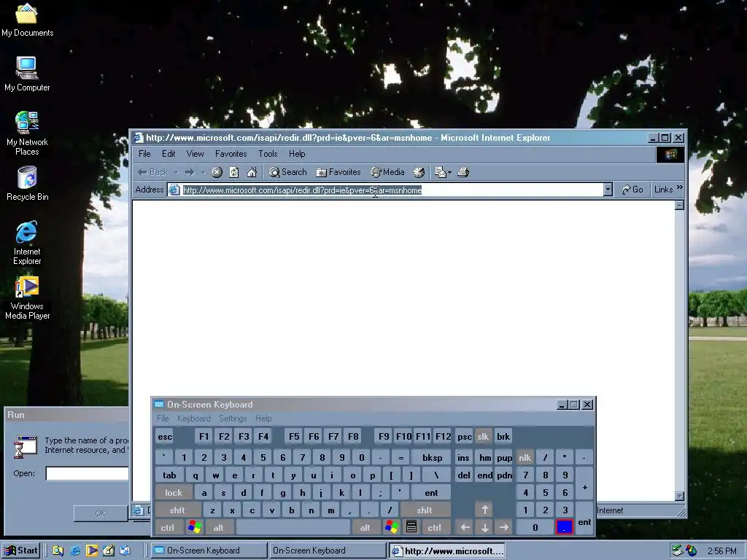Click the down arrow key on On-Screen Keyboard
This screenshot has width=747, height=560.
pyautogui.click(x=484, y=527)
